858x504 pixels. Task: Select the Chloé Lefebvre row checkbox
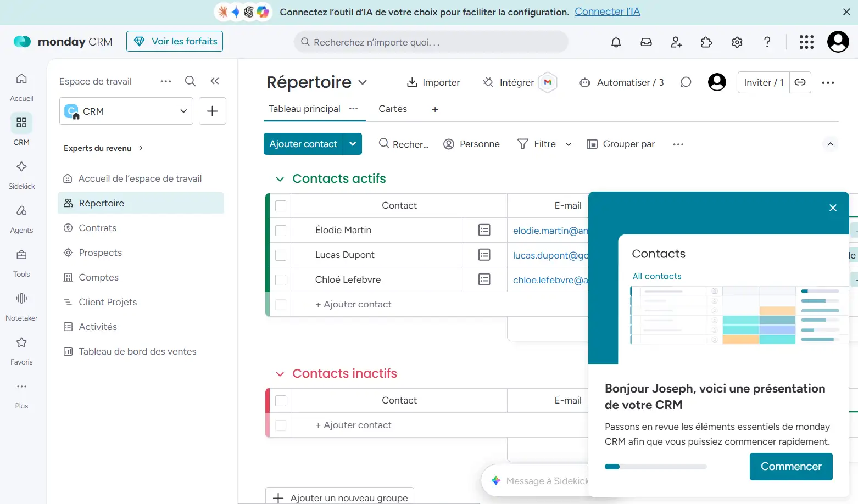click(281, 280)
